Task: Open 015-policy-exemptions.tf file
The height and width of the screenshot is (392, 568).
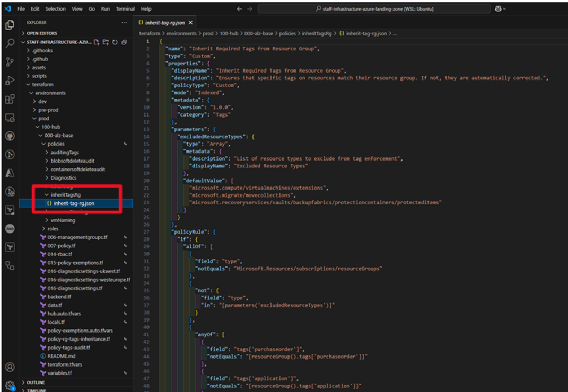Action: click(75, 263)
